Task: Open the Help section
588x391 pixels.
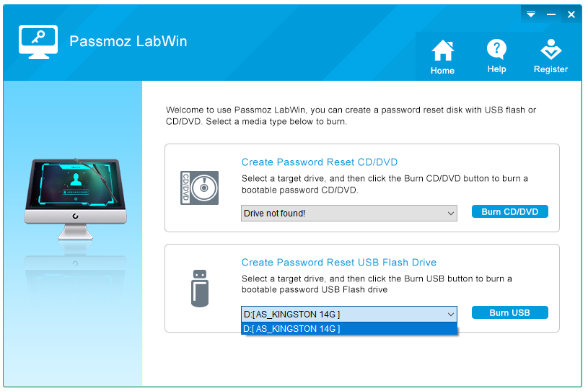Action: tap(496, 56)
